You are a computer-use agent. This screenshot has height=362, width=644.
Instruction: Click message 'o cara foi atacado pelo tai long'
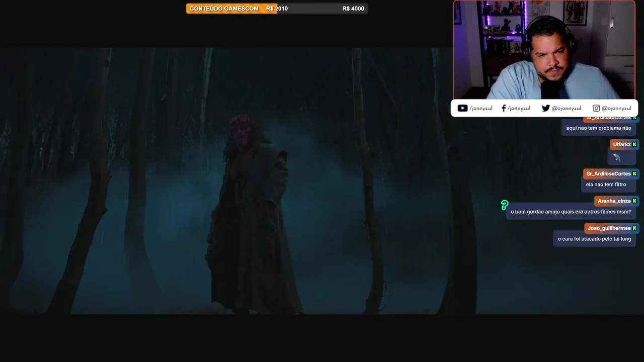tap(594, 239)
